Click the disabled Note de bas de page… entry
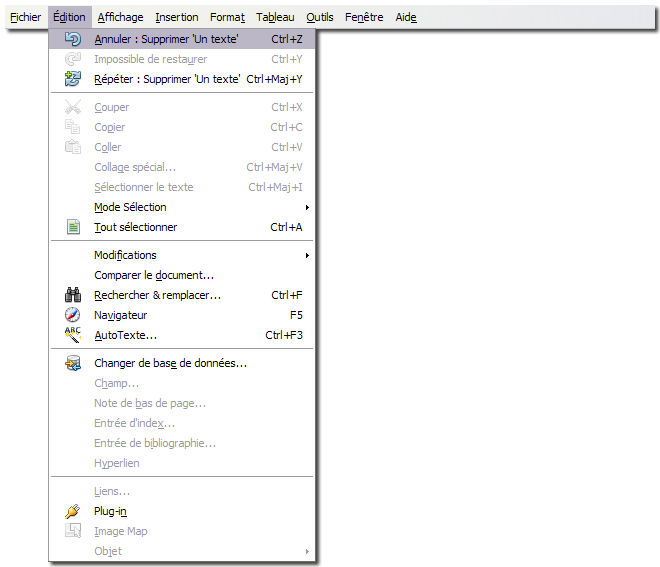The width and height of the screenshot is (660, 567). [x=182, y=403]
